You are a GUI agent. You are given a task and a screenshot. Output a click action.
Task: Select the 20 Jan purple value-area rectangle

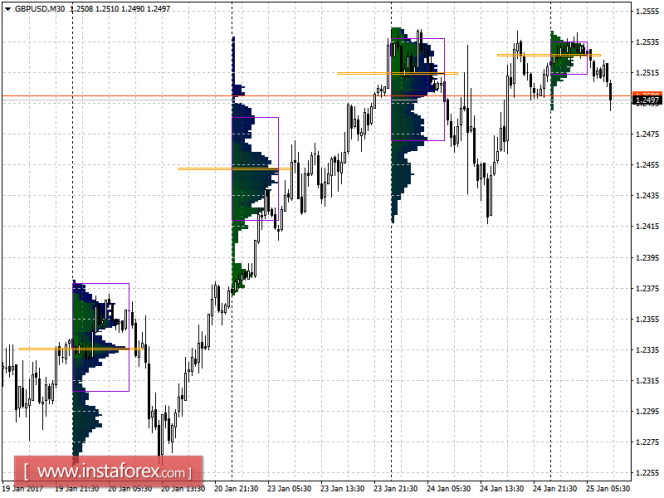click(x=255, y=169)
